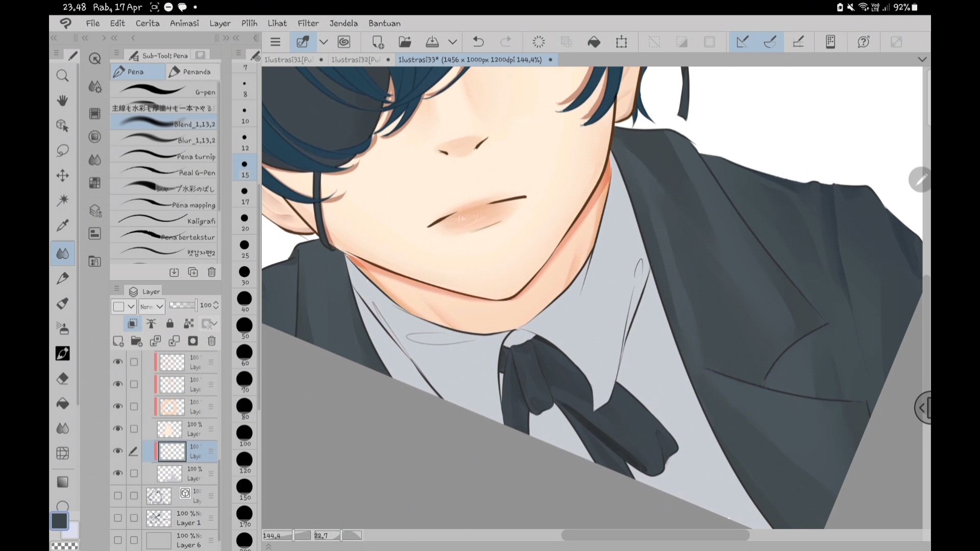
Task: Create a new canvas document
Action: (x=378, y=42)
